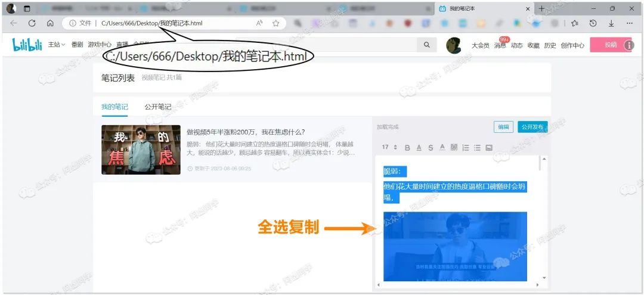
Task: Open the text background highlight tool
Action: click(454, 147)
